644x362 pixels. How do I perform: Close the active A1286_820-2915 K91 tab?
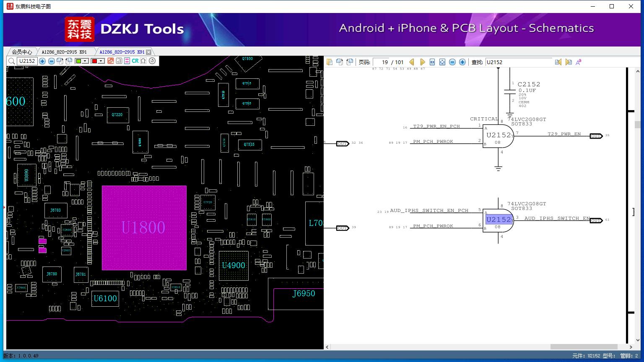(x=148, y=52)
